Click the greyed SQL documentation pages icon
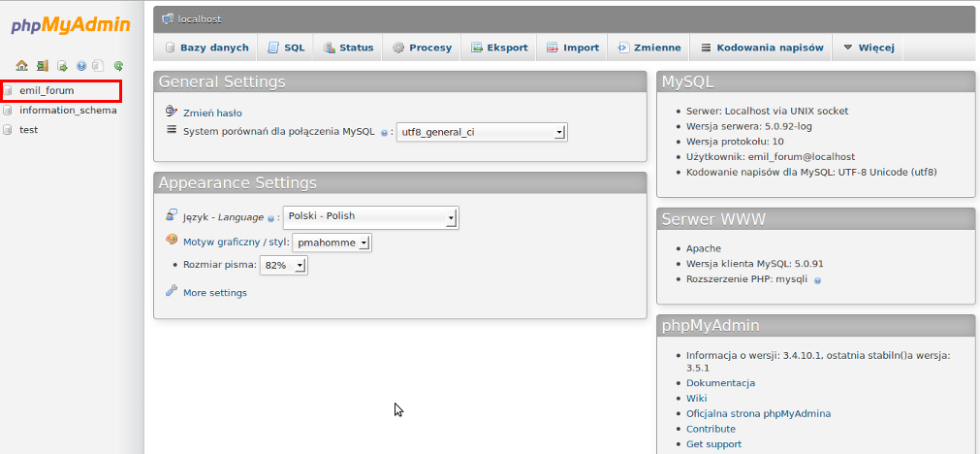Image resolution: width=980 pixels, height=454 pixels. [x=98, y=65]
